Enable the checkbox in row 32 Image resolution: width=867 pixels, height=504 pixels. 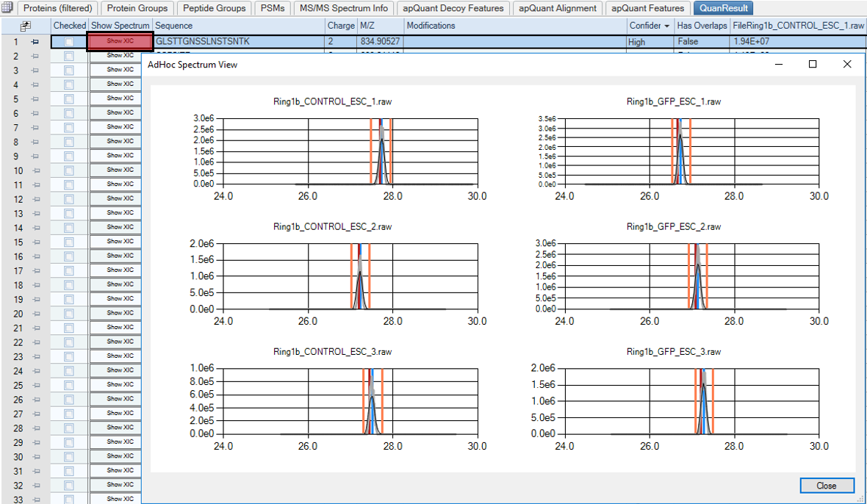click(x=68, y=486)
